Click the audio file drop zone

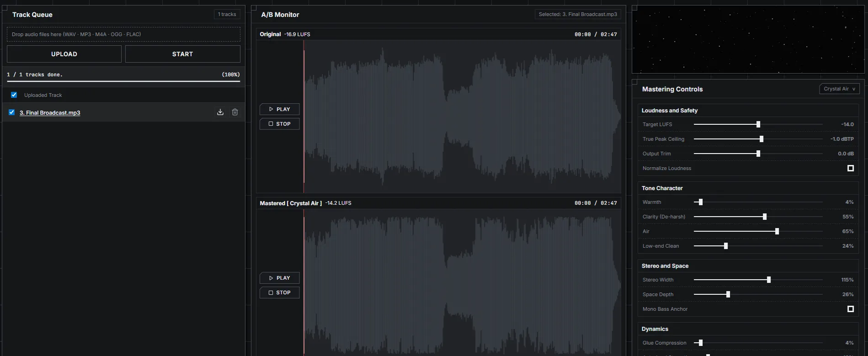tap(123, 34)
